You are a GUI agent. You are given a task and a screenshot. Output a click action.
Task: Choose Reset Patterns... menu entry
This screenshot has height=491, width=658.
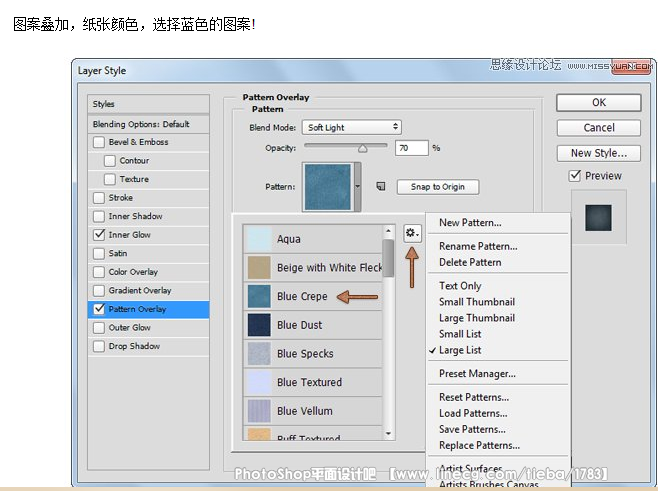coord(474,397)
